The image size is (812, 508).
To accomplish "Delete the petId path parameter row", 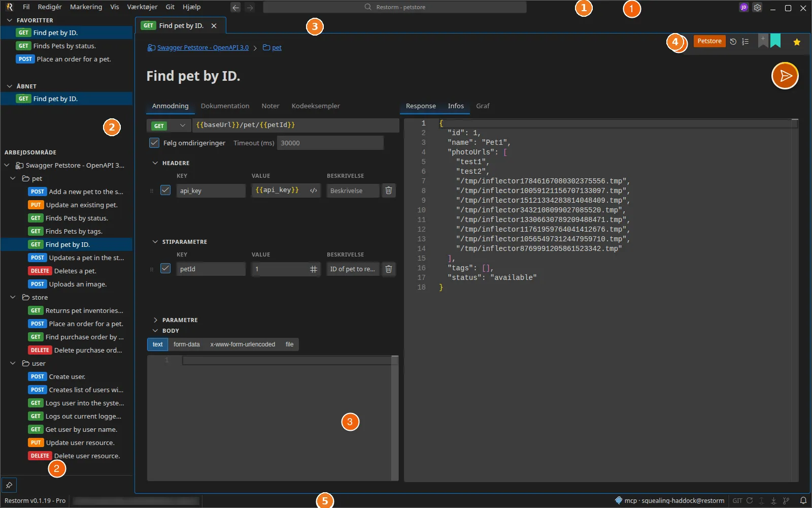I will [x=389, y=269].
